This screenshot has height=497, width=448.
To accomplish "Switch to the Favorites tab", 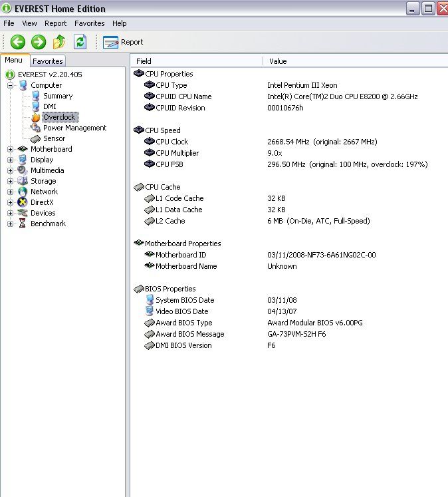I will click(47, 61).
